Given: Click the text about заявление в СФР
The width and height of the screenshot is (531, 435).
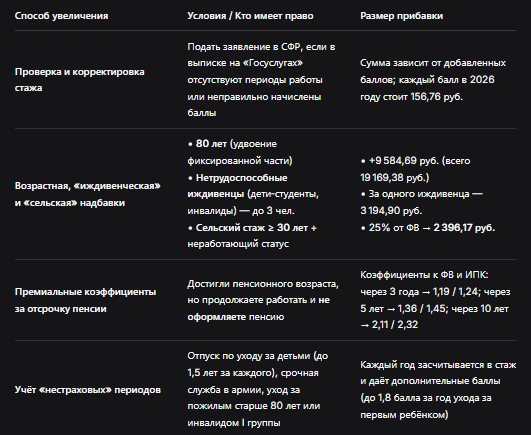Looking at the screenshot, I should coord(261,80).
